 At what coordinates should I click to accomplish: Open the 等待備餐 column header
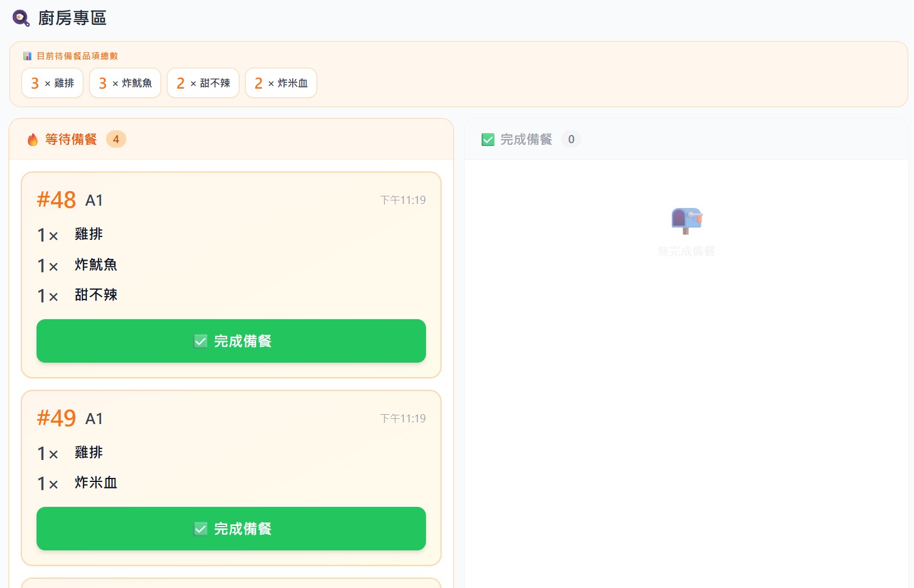pos(231,140)
